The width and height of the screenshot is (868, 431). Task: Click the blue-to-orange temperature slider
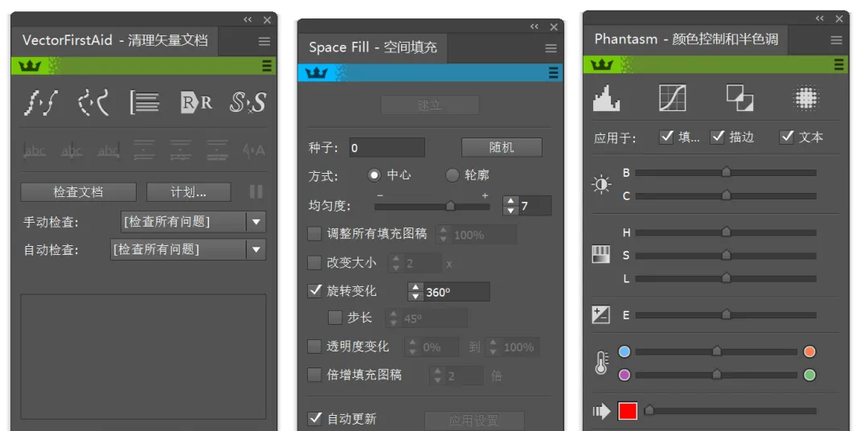tap(716, 351)
